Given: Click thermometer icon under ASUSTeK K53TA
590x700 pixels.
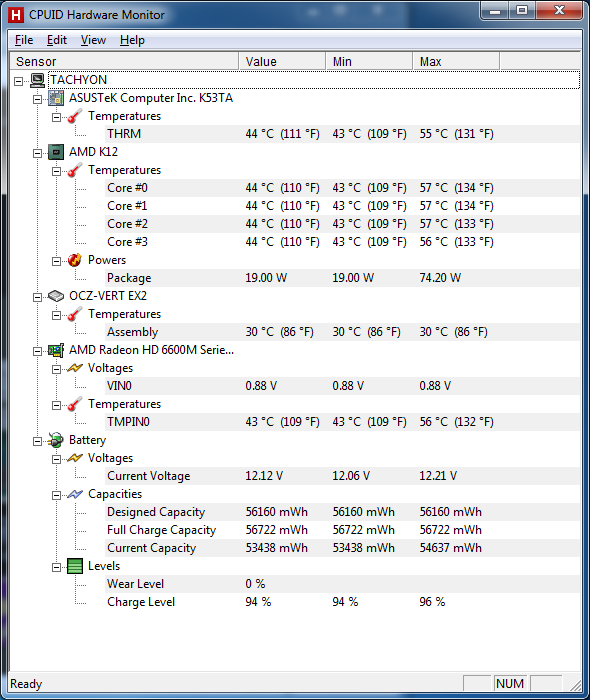Looking at the screenshot, I should 75,116.
